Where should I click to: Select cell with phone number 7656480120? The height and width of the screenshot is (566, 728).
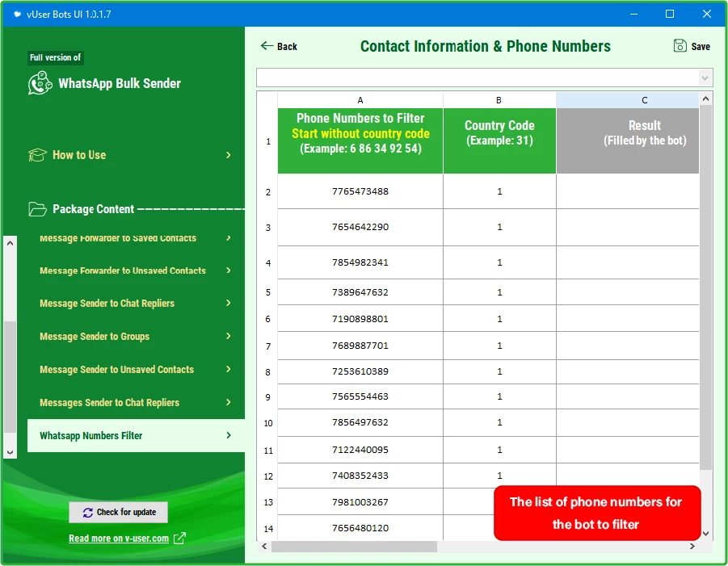coord(360,528)
